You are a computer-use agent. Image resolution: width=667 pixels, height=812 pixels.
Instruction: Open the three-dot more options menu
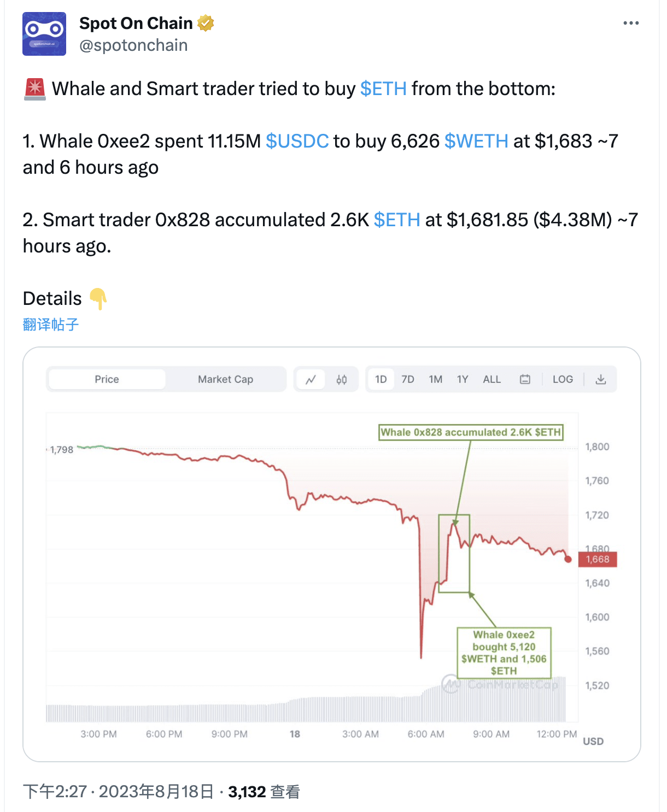(x=631, y=23)
